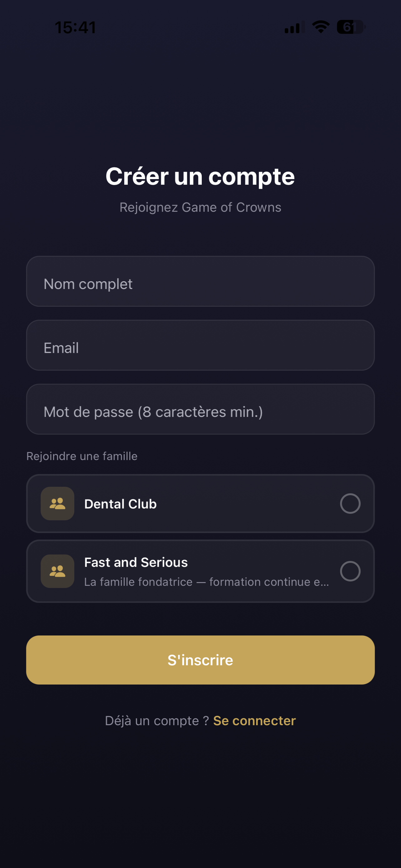Tap the Dental Club group icon
The image size is (401, 868).
point(57,503)
